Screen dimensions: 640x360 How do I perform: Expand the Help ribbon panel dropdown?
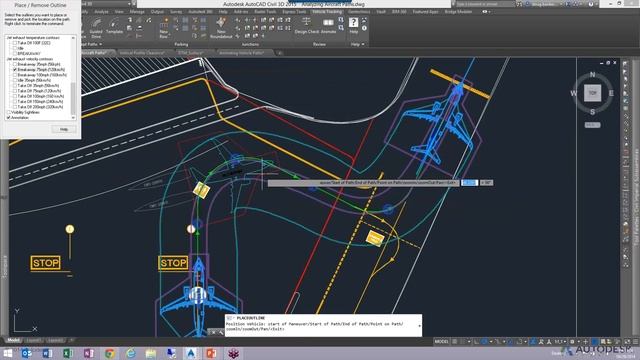pyautogui.click(x=363, y=44)
